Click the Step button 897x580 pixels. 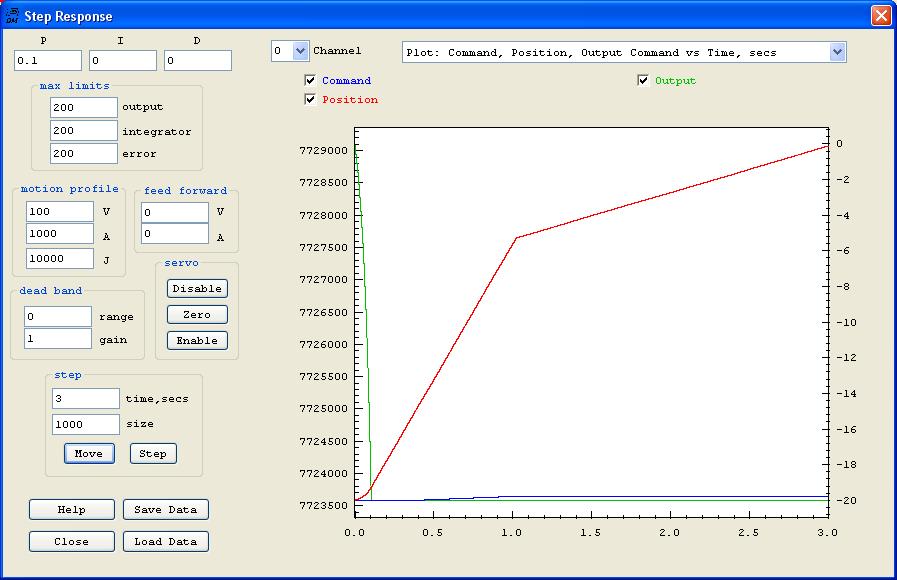click(153, 453)
